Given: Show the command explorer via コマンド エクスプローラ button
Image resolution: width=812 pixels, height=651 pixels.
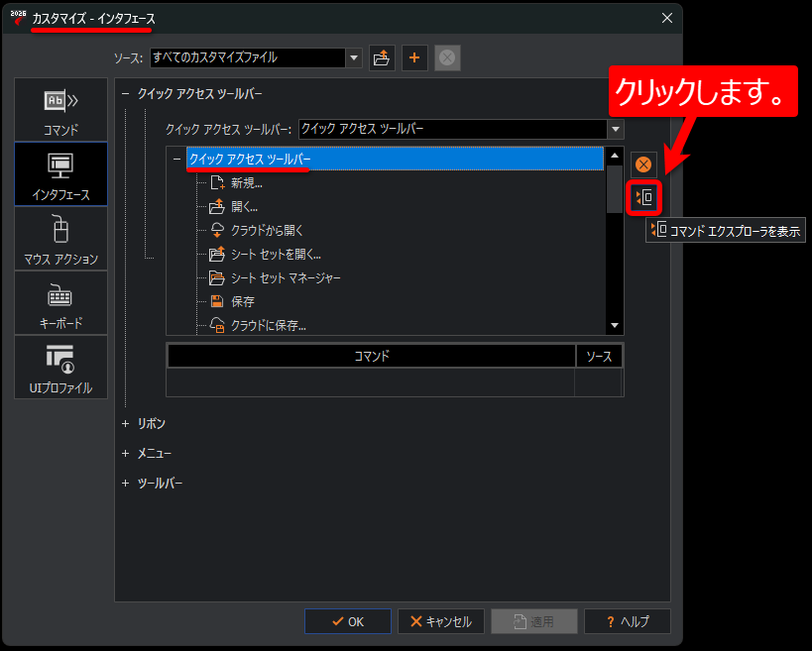Looking at the screenshot, I should pos(643,198).
